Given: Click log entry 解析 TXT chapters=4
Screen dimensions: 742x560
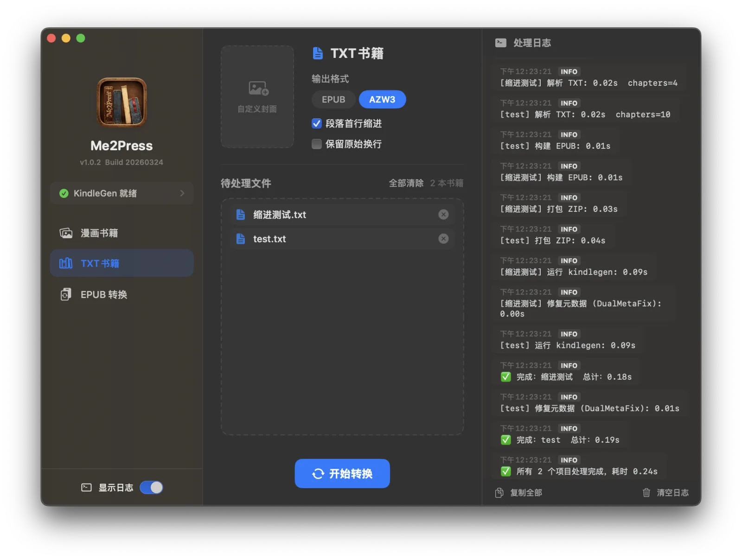Looking at the screenshot, I should pos(588,77).
